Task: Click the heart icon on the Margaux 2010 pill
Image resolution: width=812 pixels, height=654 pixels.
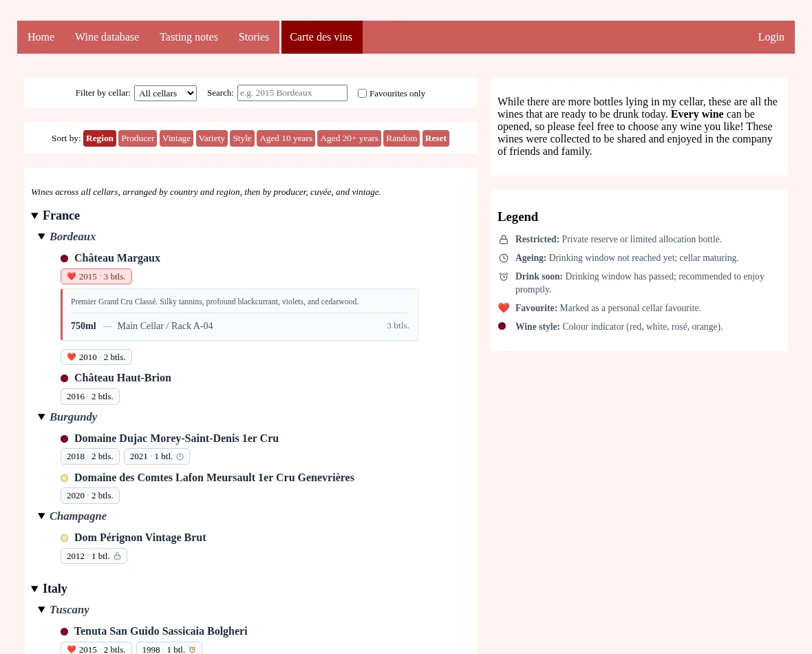Action: point(72,357)
